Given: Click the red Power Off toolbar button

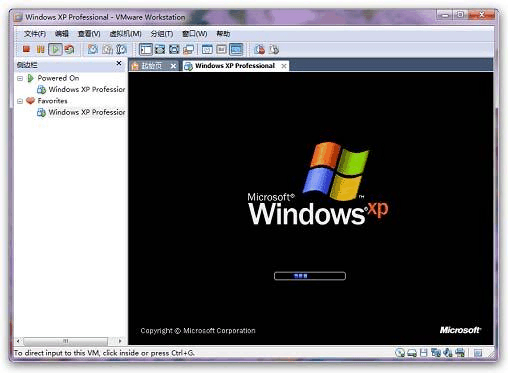Looking at the screenshot, I should click(26, 49).
